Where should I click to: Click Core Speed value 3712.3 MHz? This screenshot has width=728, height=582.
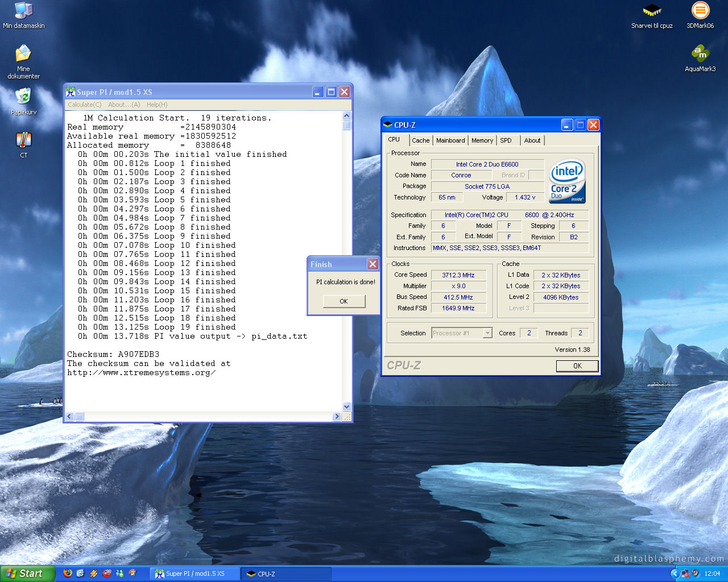pos(458,275)
